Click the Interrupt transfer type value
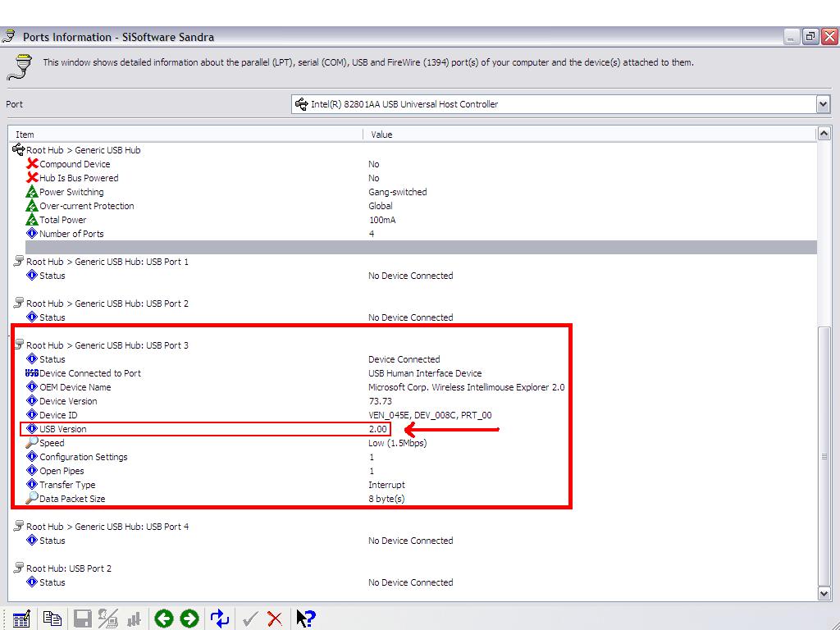The height and width of the screenshot is (630, 840). click(x=386, y=484)
